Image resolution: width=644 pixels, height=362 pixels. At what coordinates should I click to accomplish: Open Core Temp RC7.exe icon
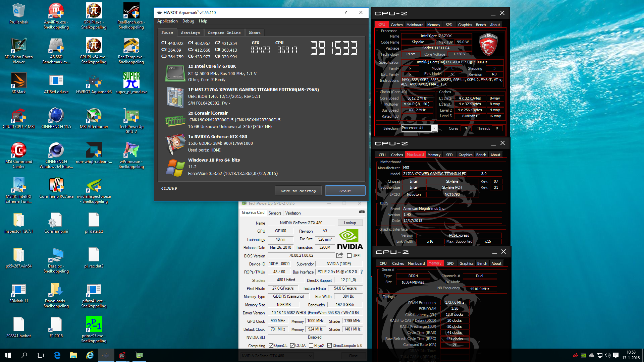point(56,188)
